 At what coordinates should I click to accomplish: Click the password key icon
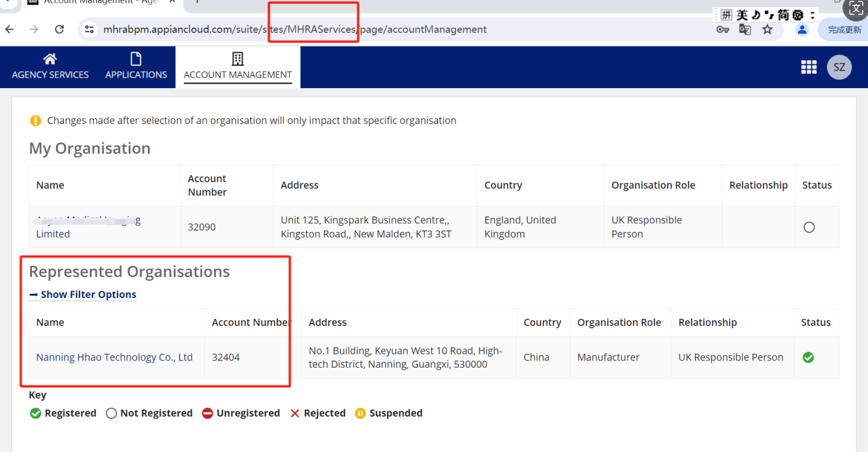click(722, 29)
